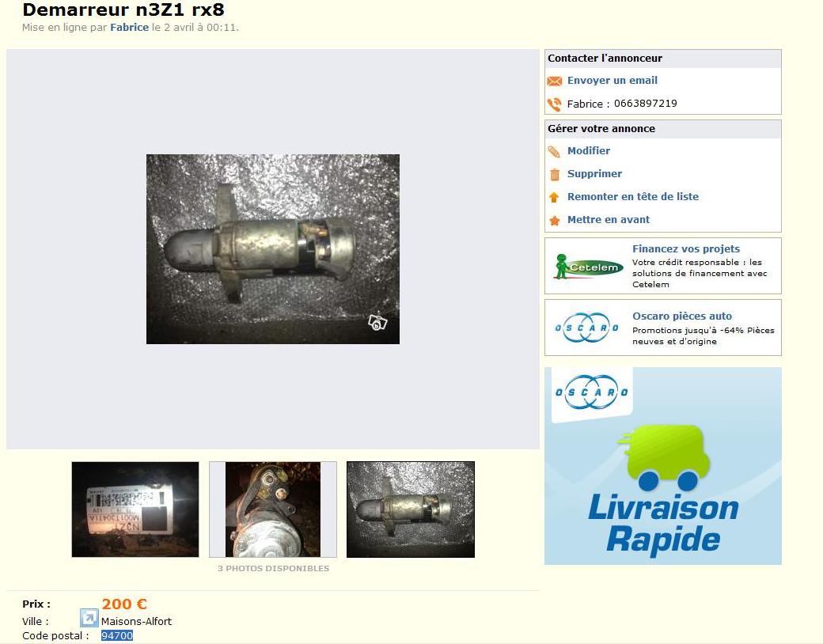Click Remonter en tête de liste

pyautogui.click(x=632, y=197)
